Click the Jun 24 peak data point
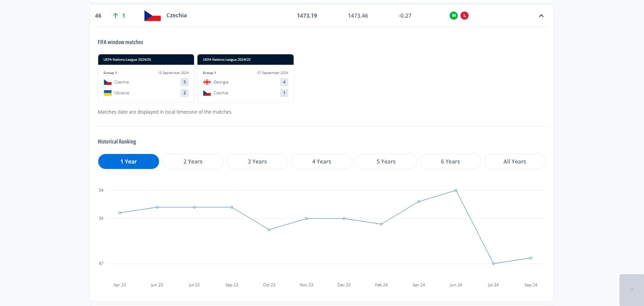This screenshot has height=306, width=644. coord(456,190)
